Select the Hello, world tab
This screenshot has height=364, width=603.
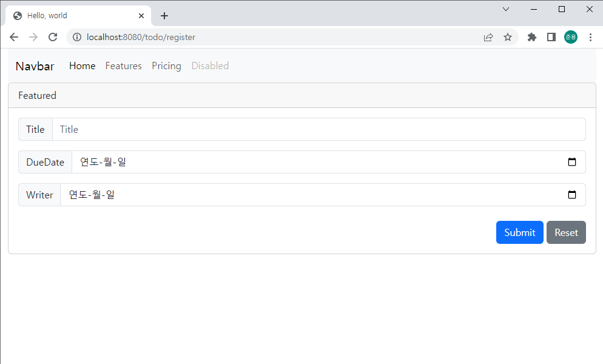click(x=78, y=16)
